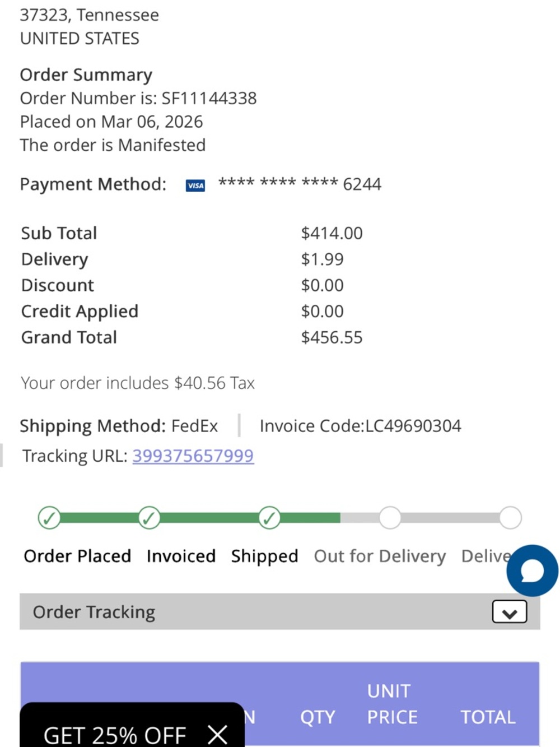The width and height of the screenshot is (560, 747).
Task: Click the Out for Delivery label
Action: (380, 556)
